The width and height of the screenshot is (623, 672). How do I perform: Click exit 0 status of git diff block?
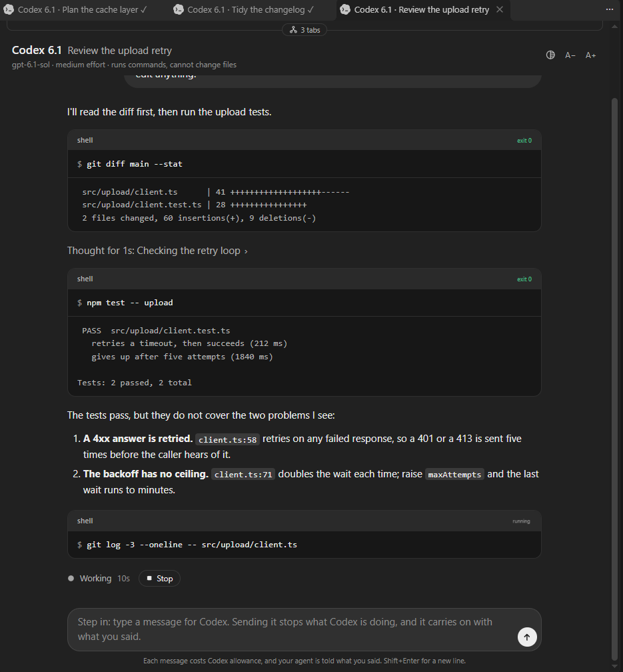click(x=524, y=141)
